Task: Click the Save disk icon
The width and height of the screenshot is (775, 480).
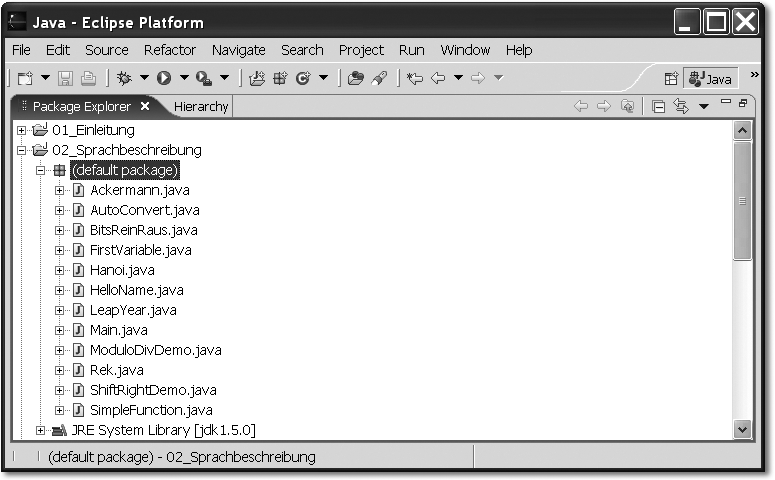Action: (65, 78)
